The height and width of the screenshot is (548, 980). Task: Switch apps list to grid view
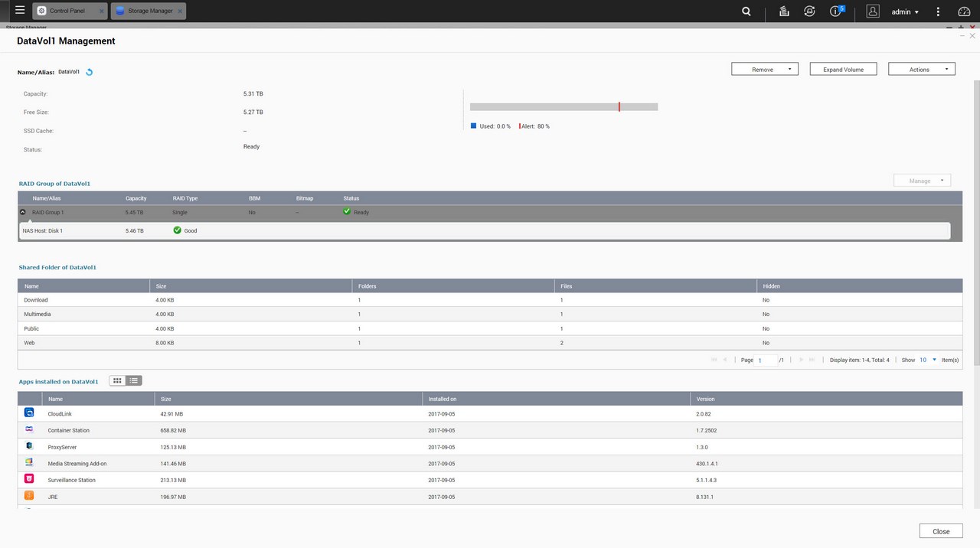coord(117,380)
